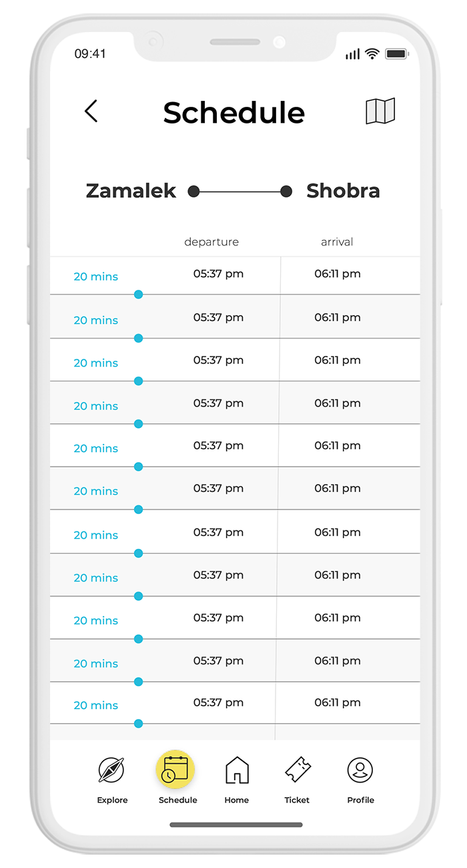Open the Explore compass icon
This screenshot has width=467, height=868.
tap(111, 770)
